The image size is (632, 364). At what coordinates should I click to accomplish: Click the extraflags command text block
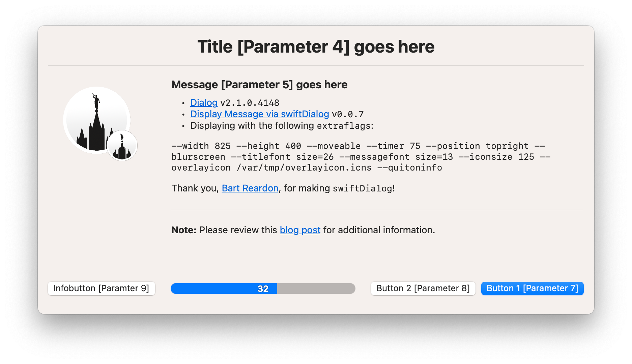(x=361, y=157)
